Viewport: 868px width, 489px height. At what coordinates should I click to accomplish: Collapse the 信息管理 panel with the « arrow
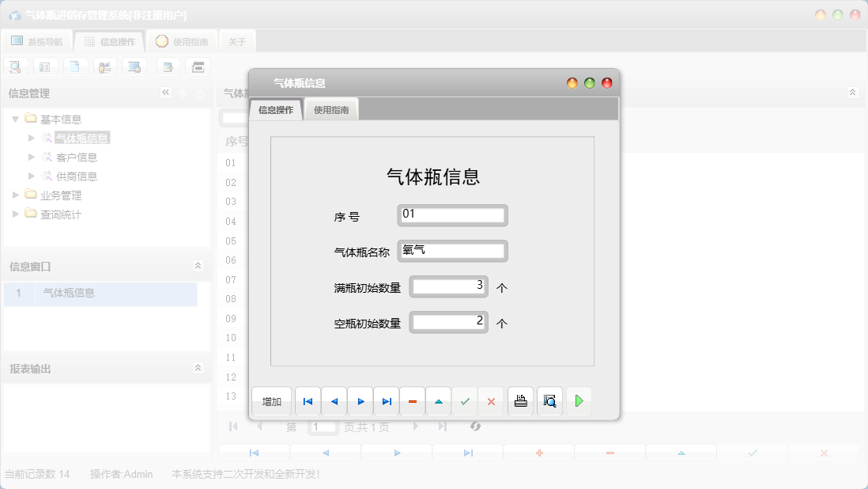tap(166, 92)
